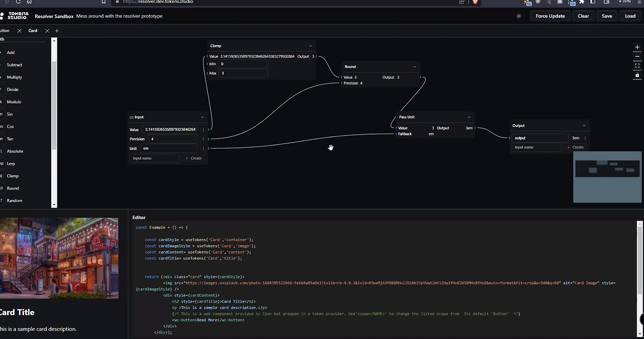644x339 pixels.
Task: Click the Force Update button
Action: click(x=550, y=16)
